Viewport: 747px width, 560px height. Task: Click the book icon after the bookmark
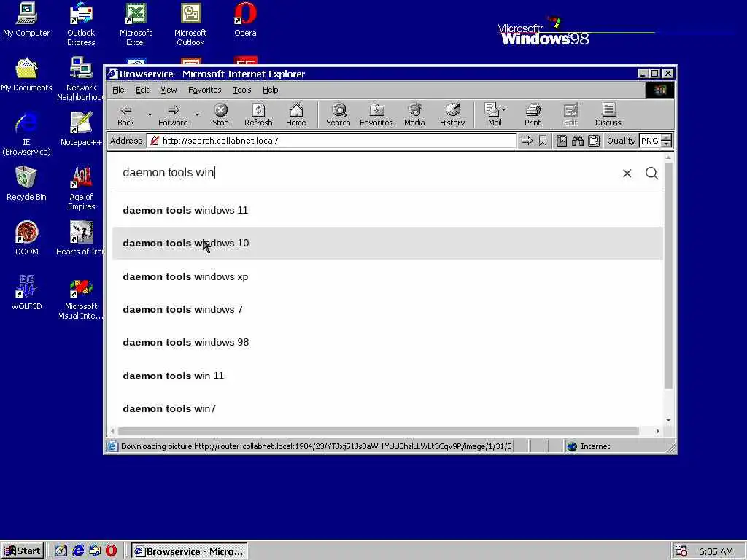562,141
